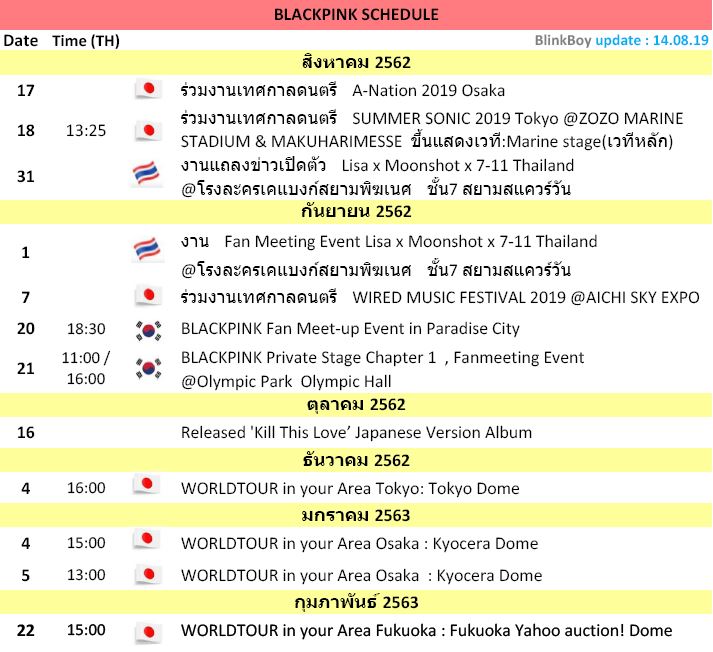Viewport: 713px width, 652px height.
Task: Click BLACKPINK Fan Meet-up Event in Paradise City
Action: (350, 328)
